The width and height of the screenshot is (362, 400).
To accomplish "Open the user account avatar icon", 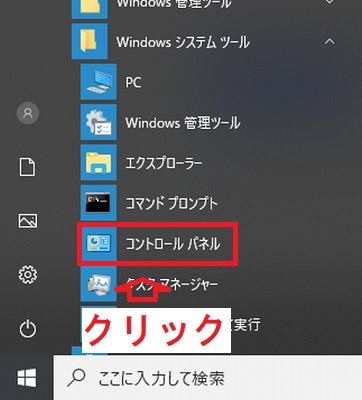I will [x=28, y=113].
